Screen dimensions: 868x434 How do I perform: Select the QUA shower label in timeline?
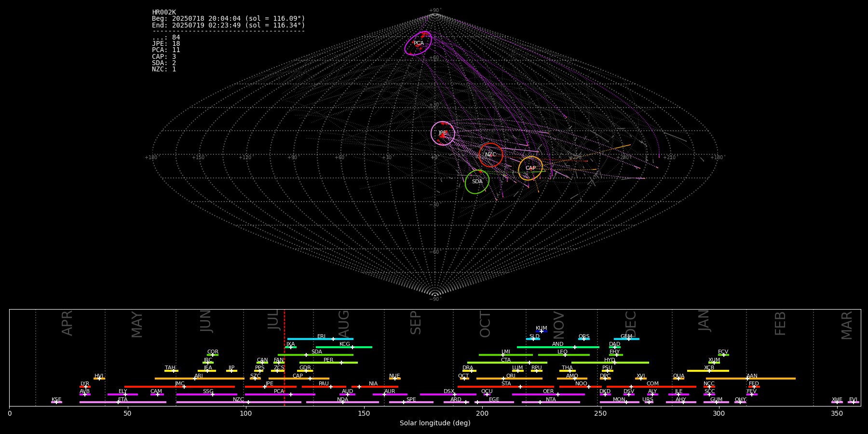(x=678, y=376)
